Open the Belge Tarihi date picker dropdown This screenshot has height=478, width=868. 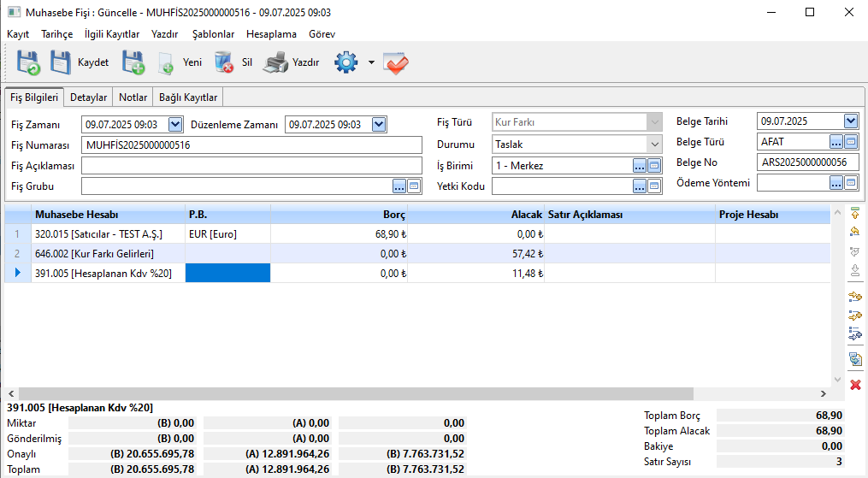pyautogui.click(x=850, y=121)
